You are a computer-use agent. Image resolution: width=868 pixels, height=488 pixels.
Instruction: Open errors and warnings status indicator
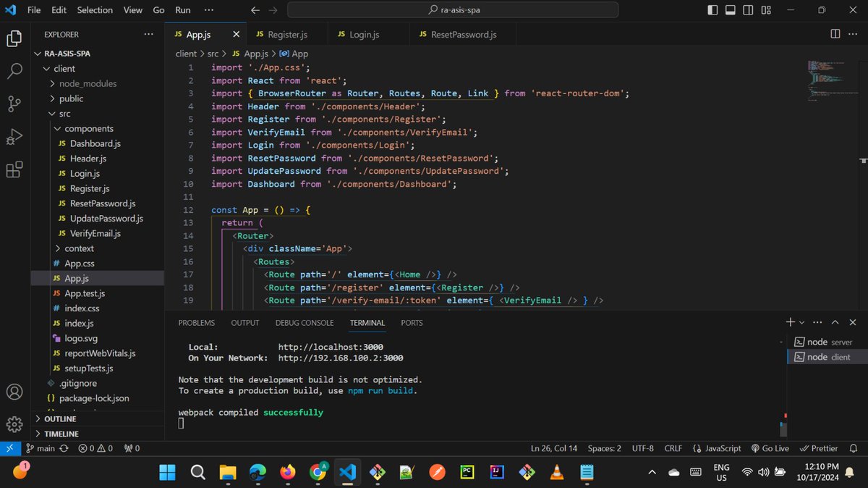point(95,448)
